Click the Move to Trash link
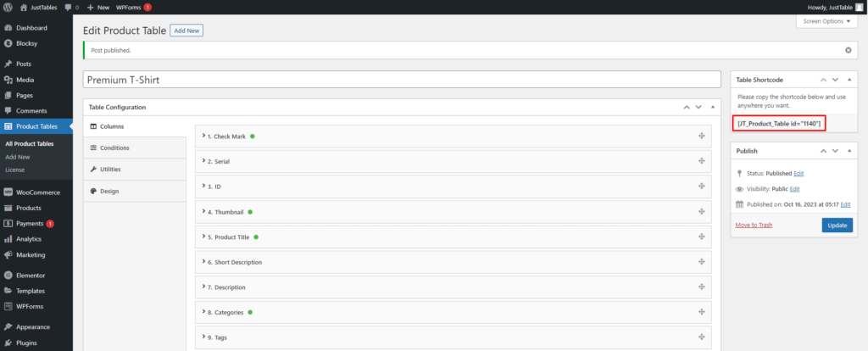This screenshot has height=351, width=868. 754,225
